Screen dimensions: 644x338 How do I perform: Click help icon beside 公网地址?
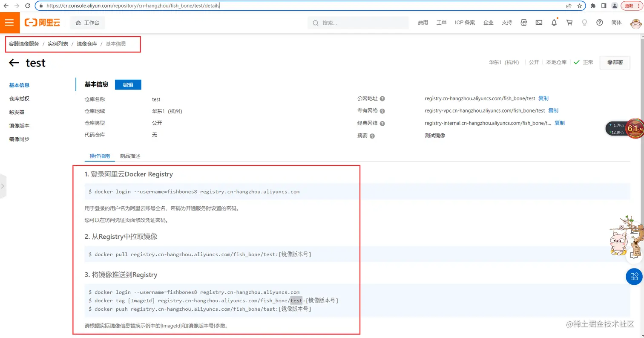[x=382, y=99]
